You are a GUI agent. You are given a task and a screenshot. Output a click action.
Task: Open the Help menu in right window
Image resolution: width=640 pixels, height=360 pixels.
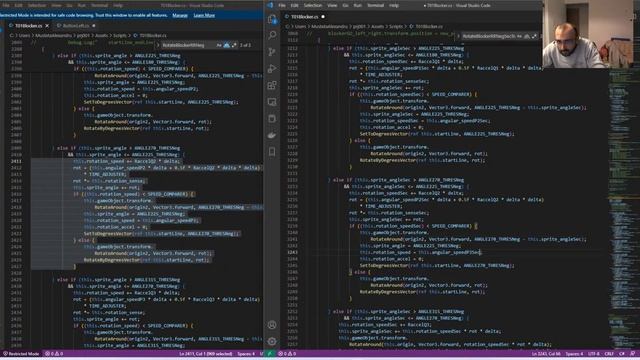coord(394,6)
